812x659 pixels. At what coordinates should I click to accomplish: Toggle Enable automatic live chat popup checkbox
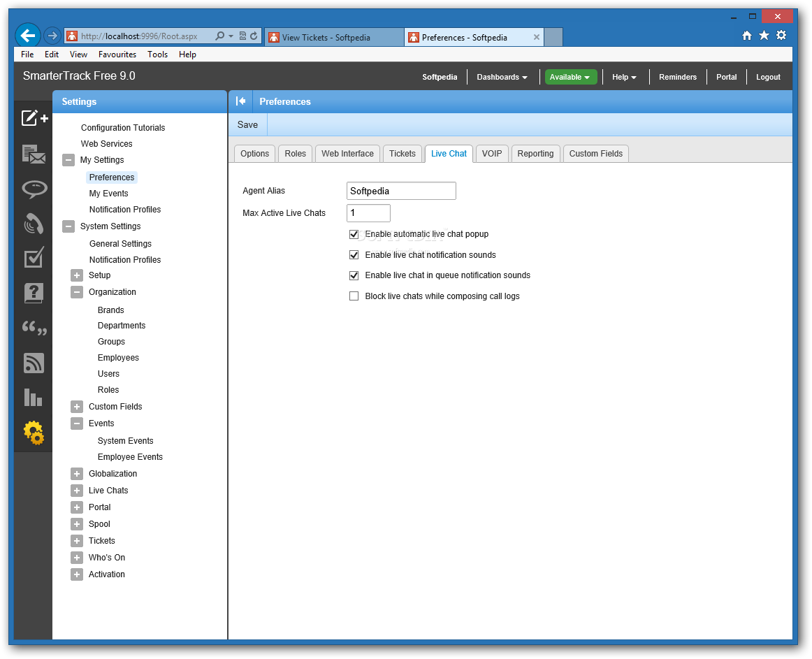(x=354, y=234)
